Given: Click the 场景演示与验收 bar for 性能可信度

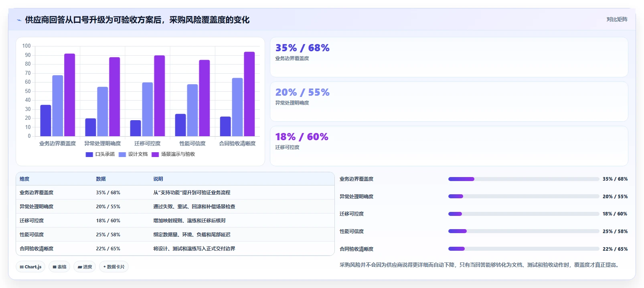Looking at the screenshot, I should coord(205,98).
